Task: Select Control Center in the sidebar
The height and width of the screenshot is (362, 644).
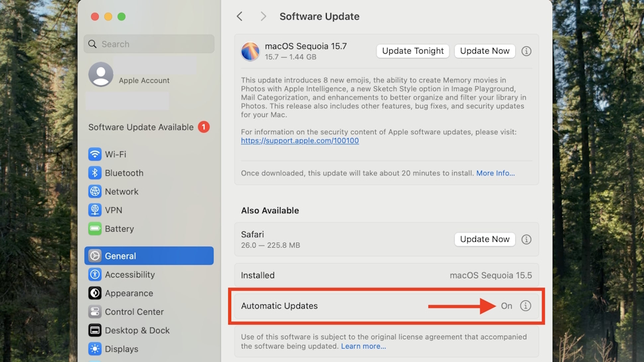Action: point(149,312)
